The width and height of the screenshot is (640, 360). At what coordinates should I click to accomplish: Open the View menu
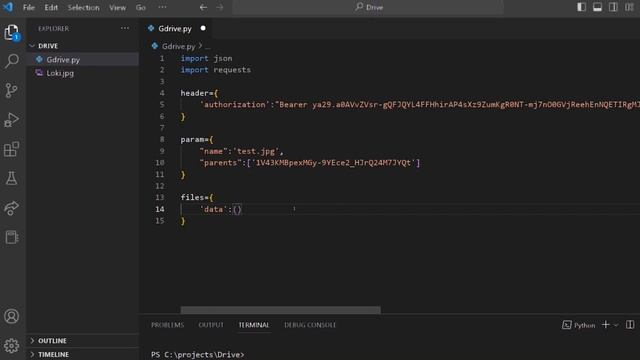click(x=117, y=7)
